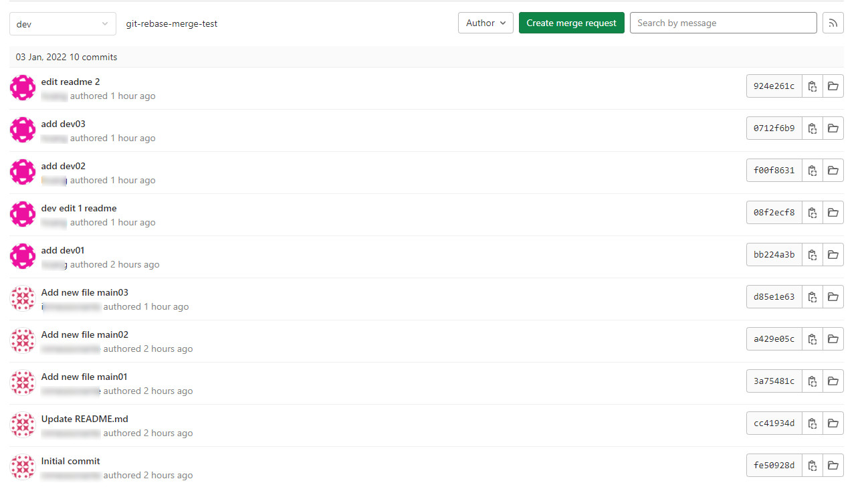Open commit 'add dev03'
The image size is (868, 493).
tap(64, 124)
